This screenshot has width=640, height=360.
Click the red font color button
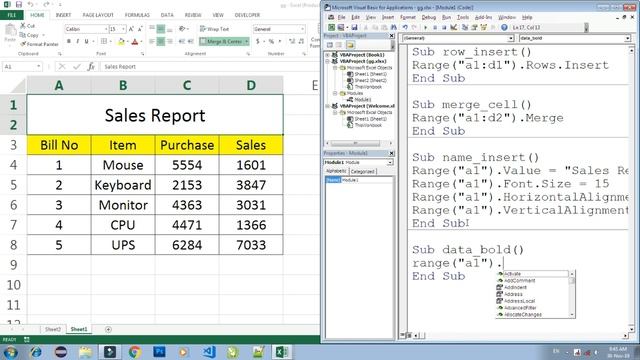(x=135, y=41)
